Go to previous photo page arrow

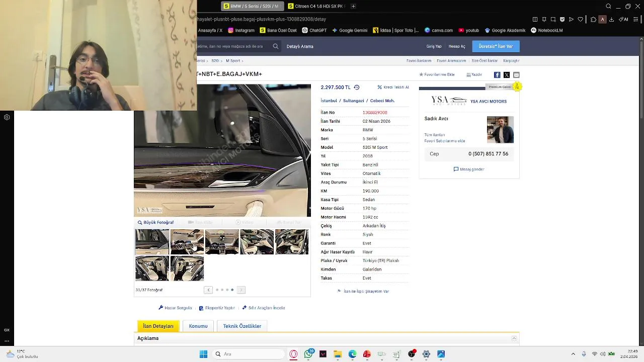208,290
